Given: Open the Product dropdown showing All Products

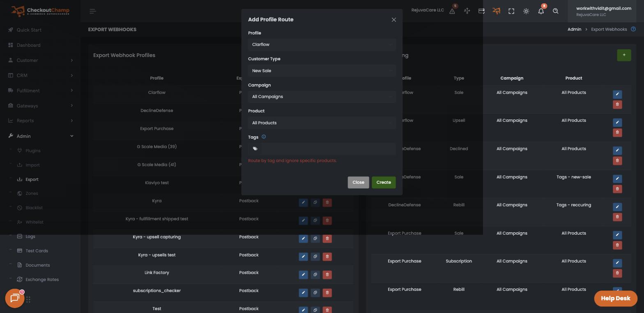Looking at the screenshot, I should pos(322,123).
